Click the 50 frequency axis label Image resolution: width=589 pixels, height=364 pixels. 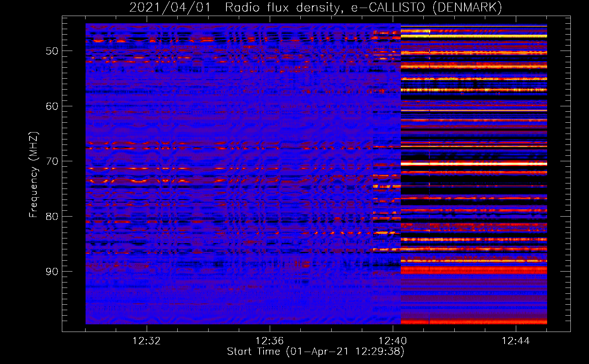pos(52,51)
